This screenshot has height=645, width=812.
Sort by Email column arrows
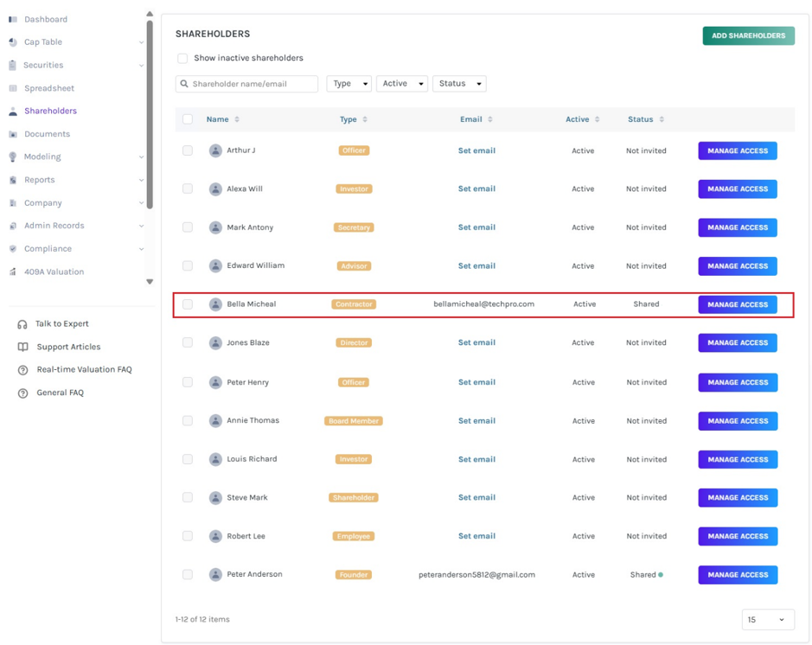tap(490, 119)
